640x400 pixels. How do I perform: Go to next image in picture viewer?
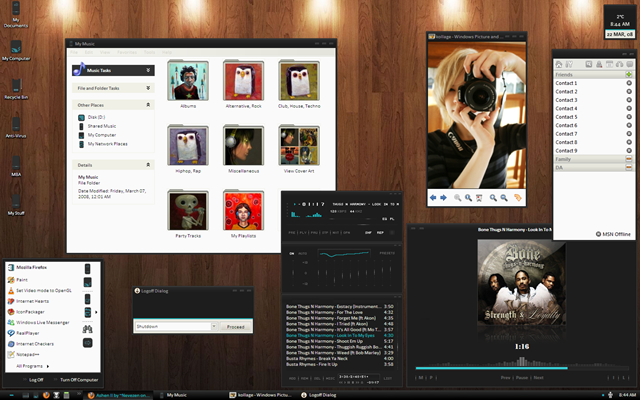443,198
